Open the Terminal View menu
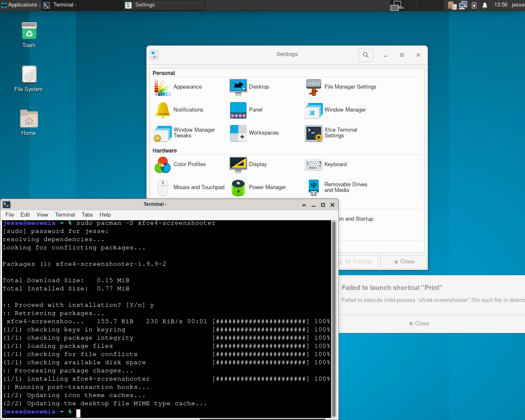Viewport: 525px width, 420px height. (42, 215)
